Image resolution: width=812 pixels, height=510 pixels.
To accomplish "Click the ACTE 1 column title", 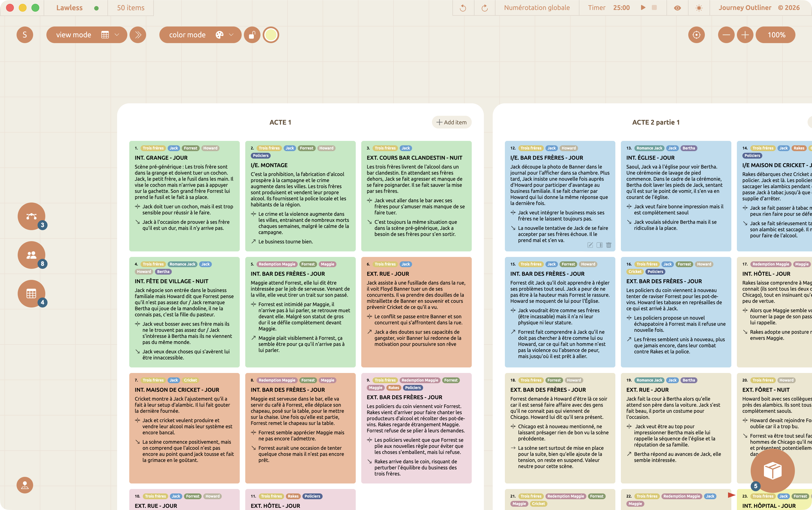I will 280,122.
